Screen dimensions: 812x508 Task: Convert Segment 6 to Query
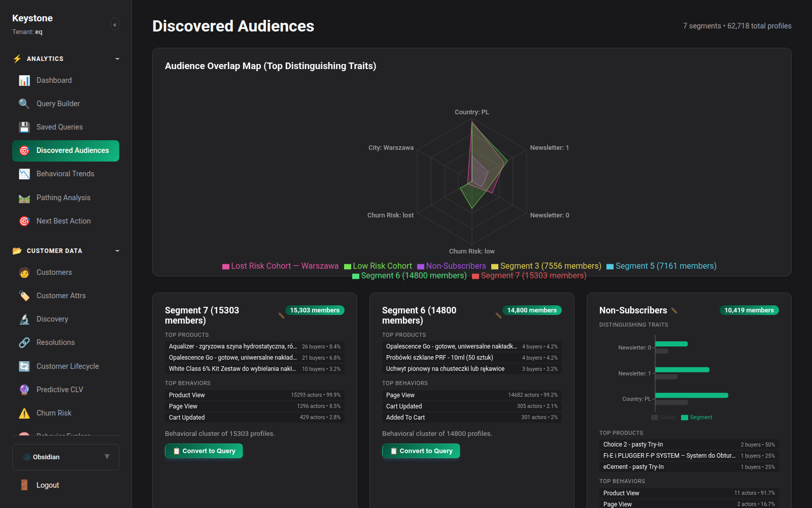coord(421,451)
